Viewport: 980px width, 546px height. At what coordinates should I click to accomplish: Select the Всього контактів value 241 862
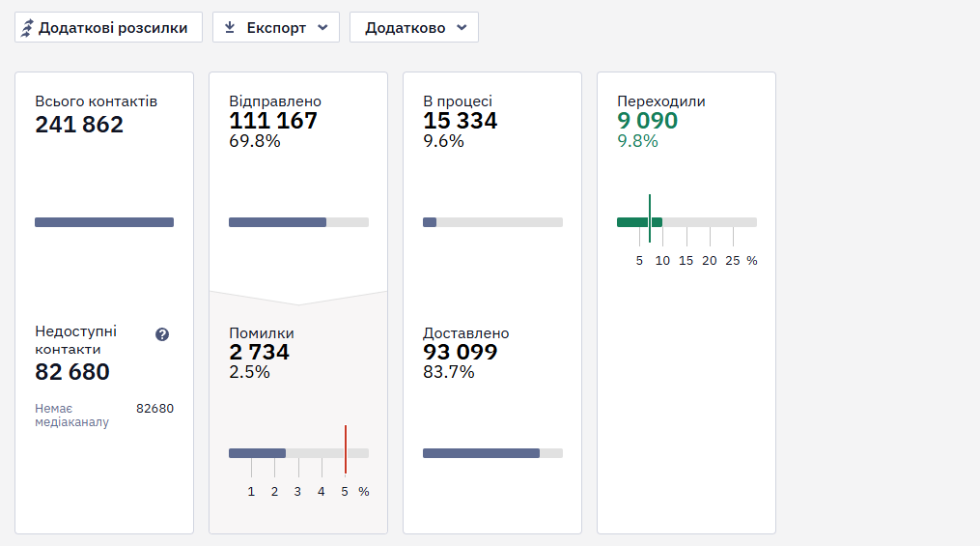(x=79, y=125)
